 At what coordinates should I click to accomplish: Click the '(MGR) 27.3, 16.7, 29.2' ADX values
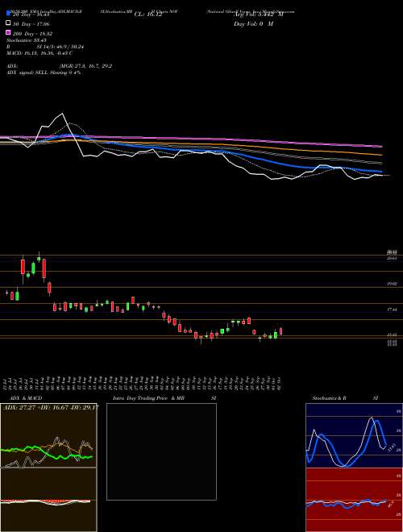[x=85, y=66]
